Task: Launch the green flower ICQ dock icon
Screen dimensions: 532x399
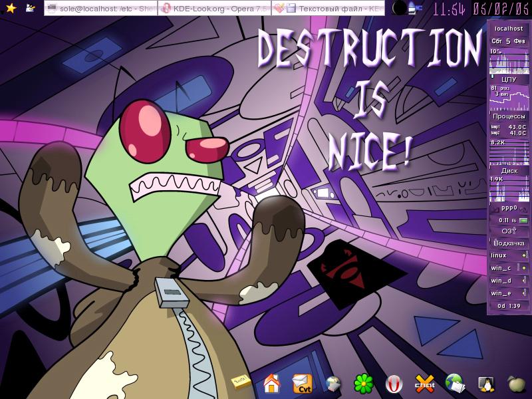Action: click(x=363, y=384)
